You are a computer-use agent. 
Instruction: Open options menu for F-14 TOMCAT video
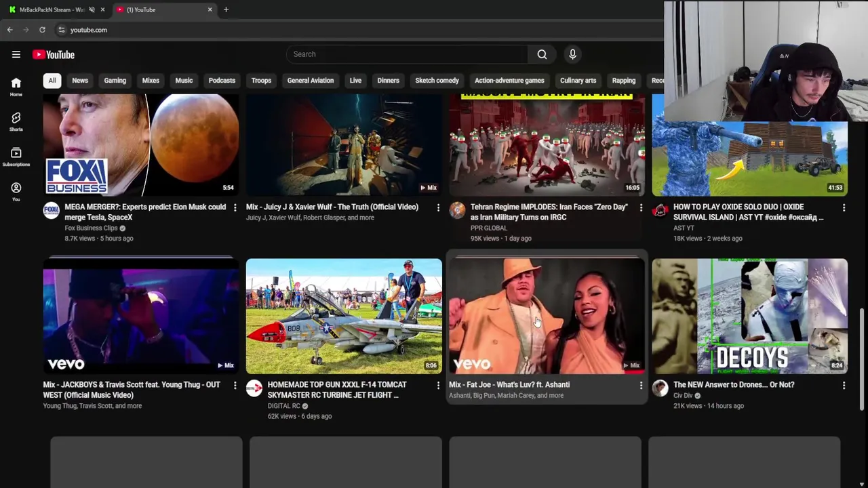(x=438, y=385)
